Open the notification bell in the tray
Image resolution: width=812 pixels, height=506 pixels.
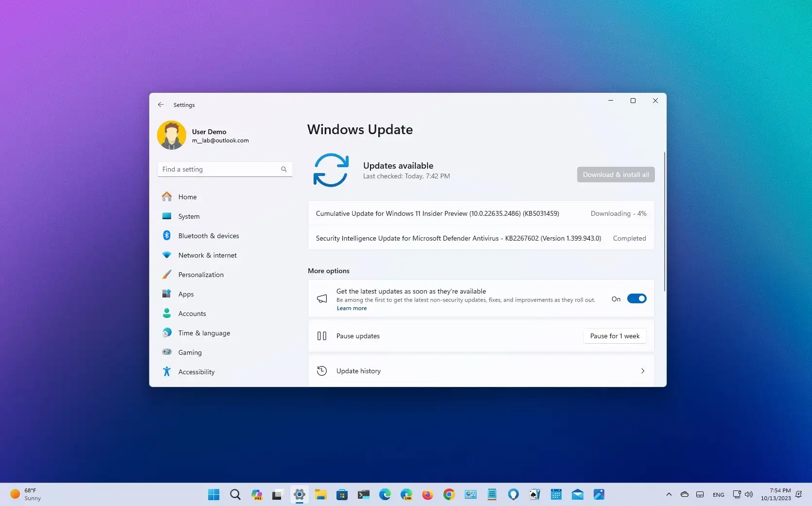[x=798, y=494]
